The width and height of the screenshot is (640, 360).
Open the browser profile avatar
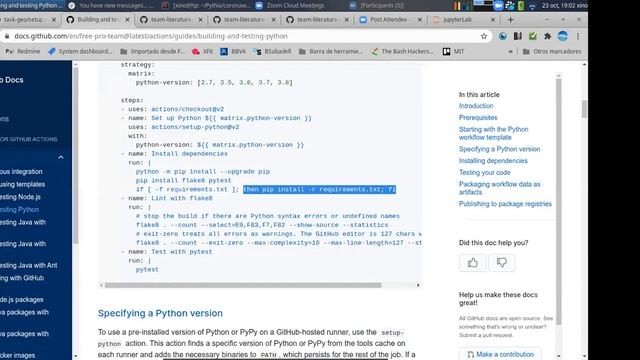[563, 36]
